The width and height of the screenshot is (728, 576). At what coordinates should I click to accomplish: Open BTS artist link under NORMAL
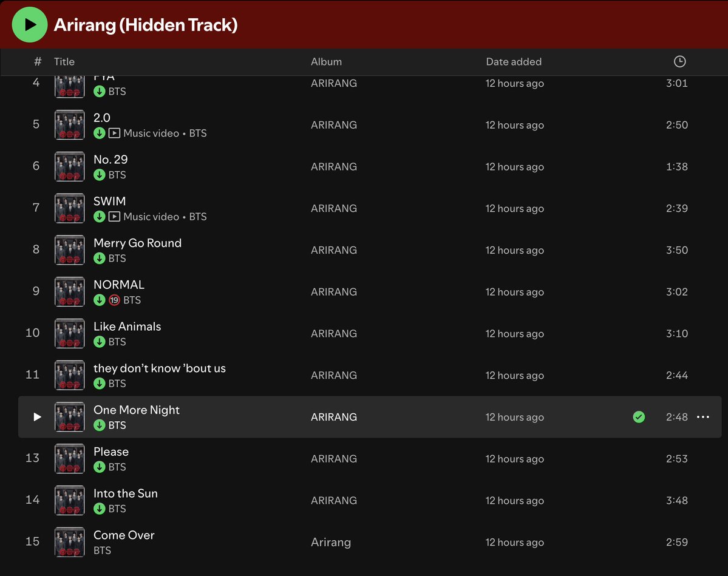click(x=132, y=300)
